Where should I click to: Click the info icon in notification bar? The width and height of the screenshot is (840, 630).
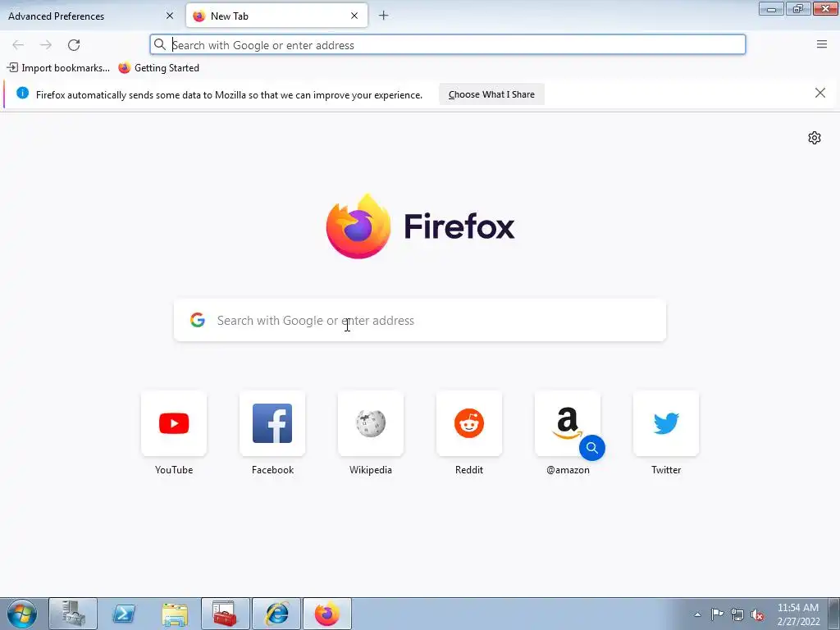point(22,94)
